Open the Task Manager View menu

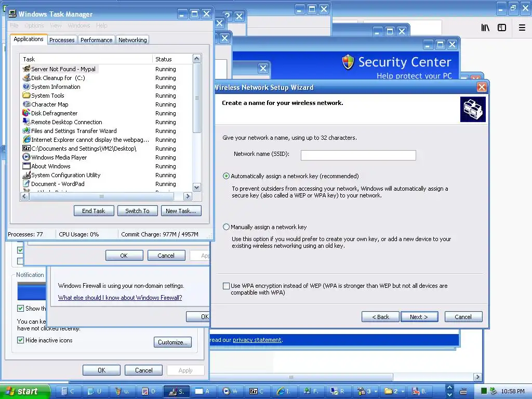(x=56, y=25)
